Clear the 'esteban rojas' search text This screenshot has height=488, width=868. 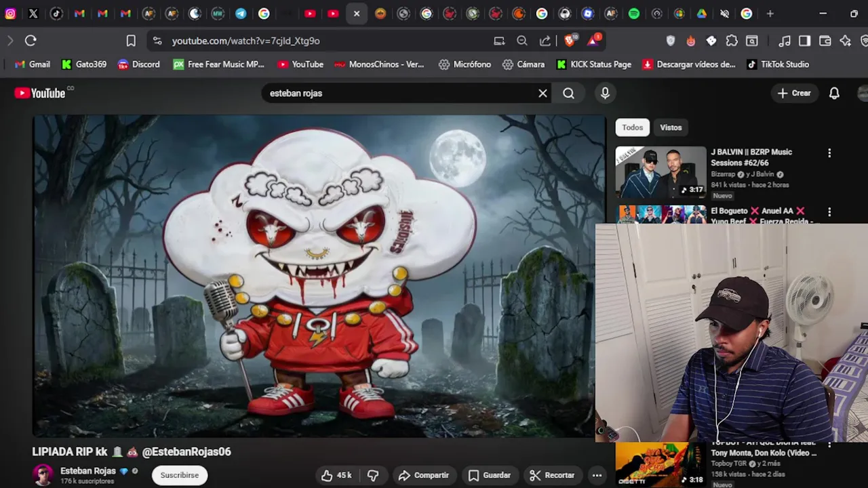coord(542,93)
